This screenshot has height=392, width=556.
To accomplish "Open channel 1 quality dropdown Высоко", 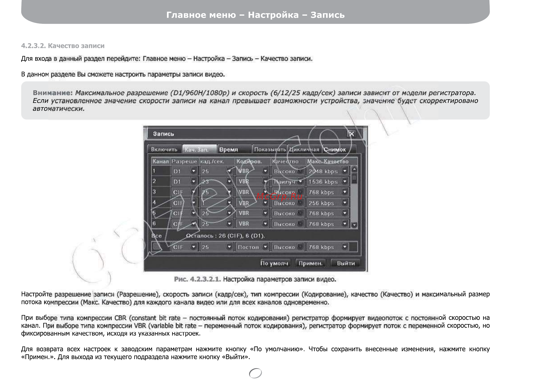I will [x=288, y=171].
